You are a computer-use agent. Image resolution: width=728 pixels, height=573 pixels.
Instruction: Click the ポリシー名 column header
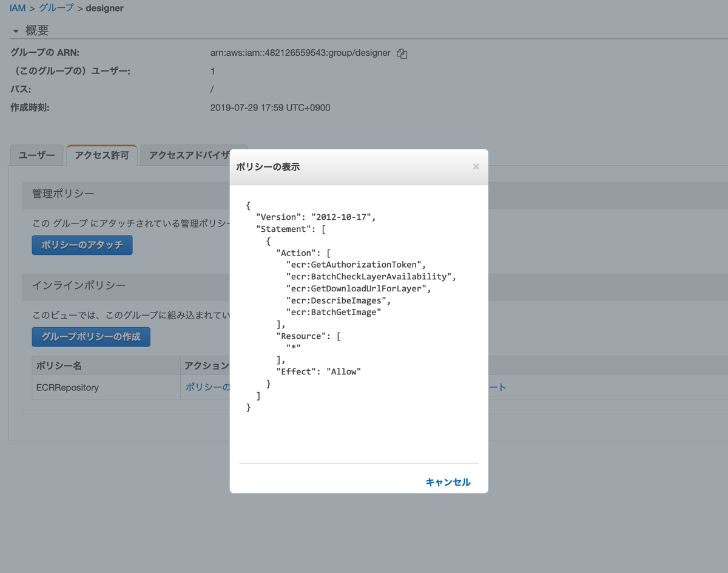pos(106,366)
